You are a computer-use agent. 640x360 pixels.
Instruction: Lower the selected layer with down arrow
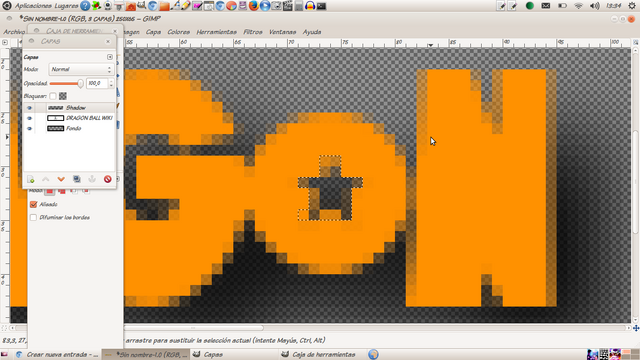[x=61, y=179]
